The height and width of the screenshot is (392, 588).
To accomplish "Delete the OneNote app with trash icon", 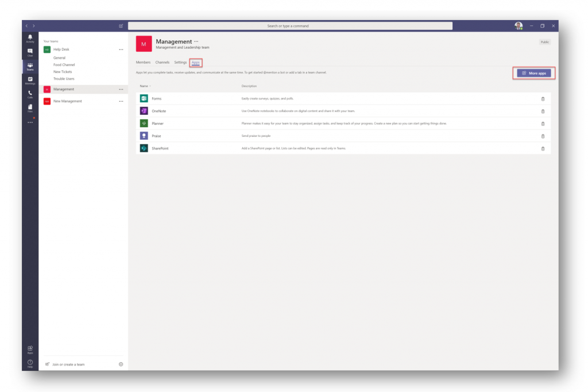I will 543,111.
